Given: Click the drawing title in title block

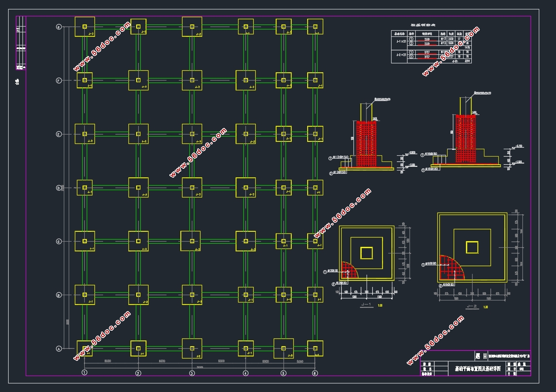Looking at the screenshot, I should tap(477, 368).
